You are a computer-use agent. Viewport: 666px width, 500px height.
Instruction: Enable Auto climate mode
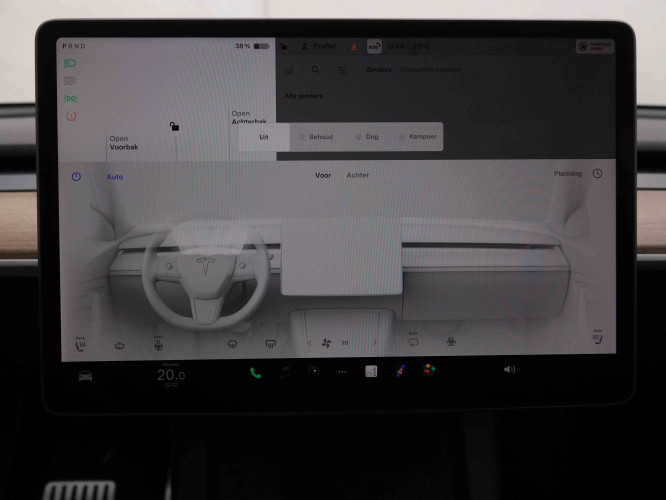115,177
